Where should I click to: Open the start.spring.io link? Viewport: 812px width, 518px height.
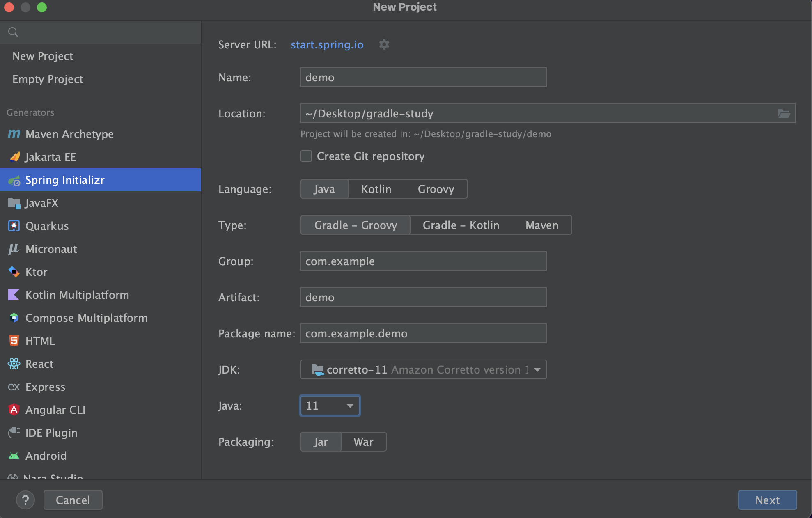click(x=327, y=44)
